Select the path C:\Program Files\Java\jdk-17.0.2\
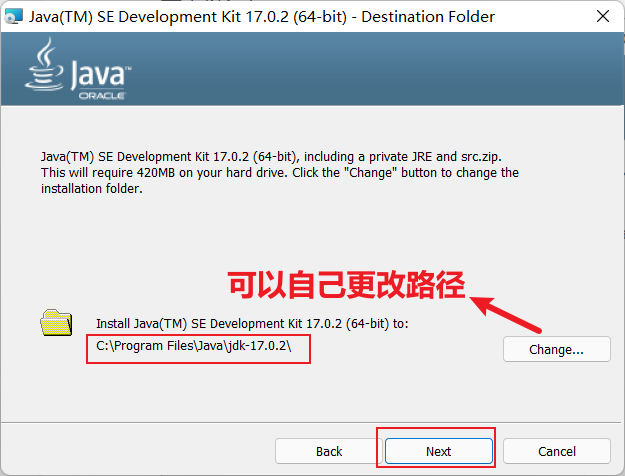 point(194,346)
